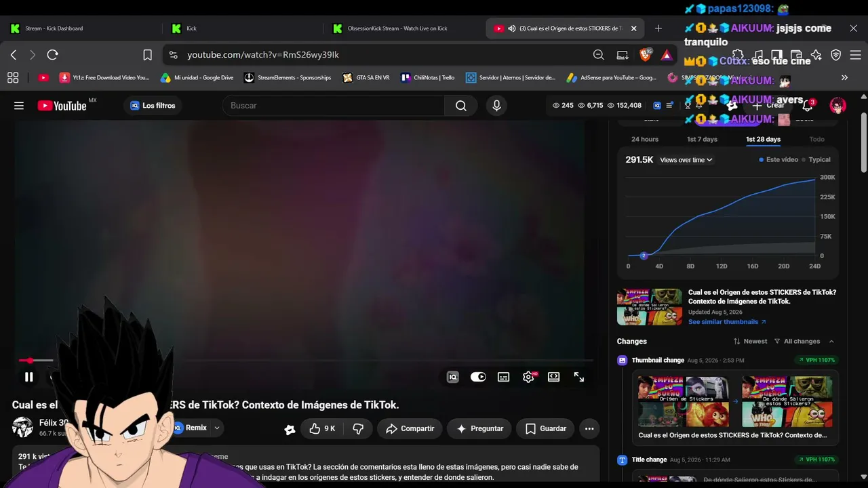Pause the YouTube video

29,377
